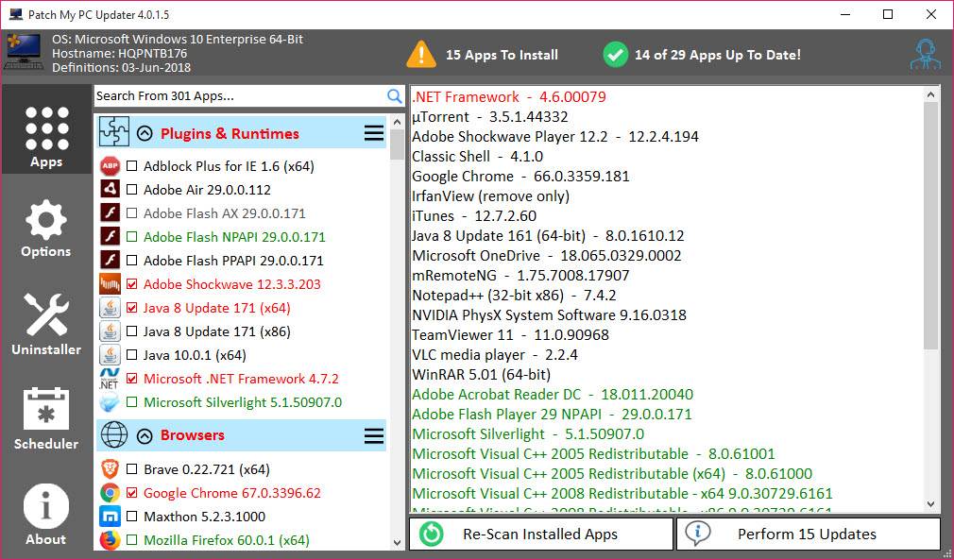
Task: Click the Plugins & Runtimes puzzle icon
Action: [x=113, y=132]
